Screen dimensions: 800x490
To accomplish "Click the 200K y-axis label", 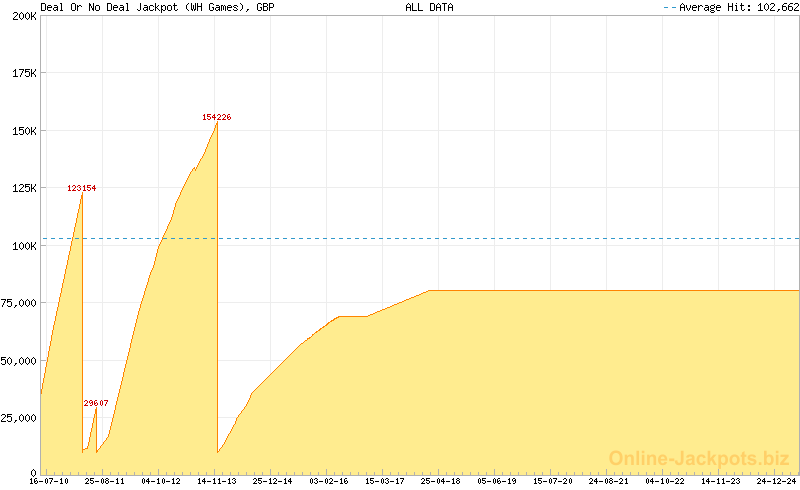I will (x=24, y=17).
